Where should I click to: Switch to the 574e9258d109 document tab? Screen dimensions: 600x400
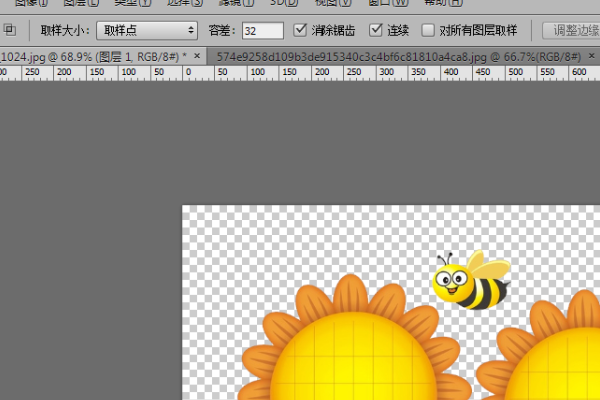(400, 55)
